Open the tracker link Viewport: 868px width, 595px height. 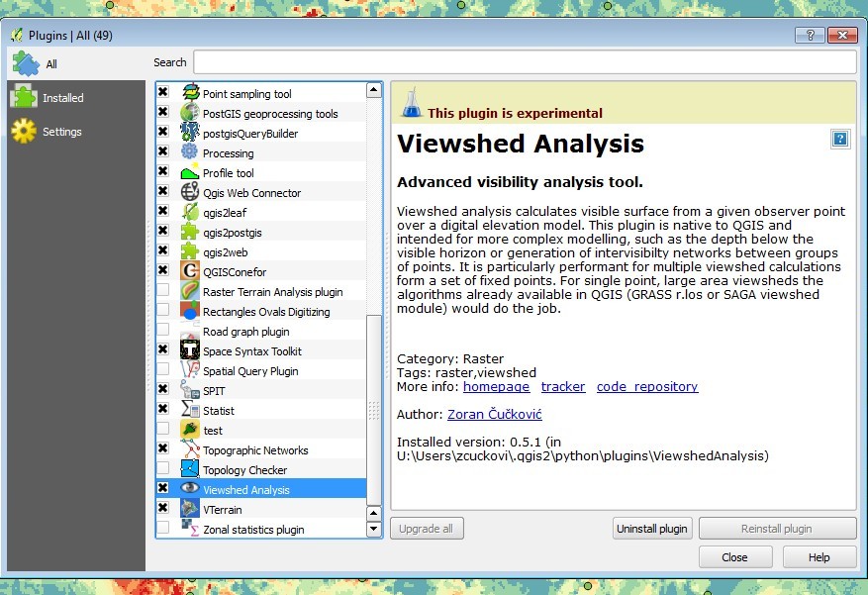pos(563,387)
